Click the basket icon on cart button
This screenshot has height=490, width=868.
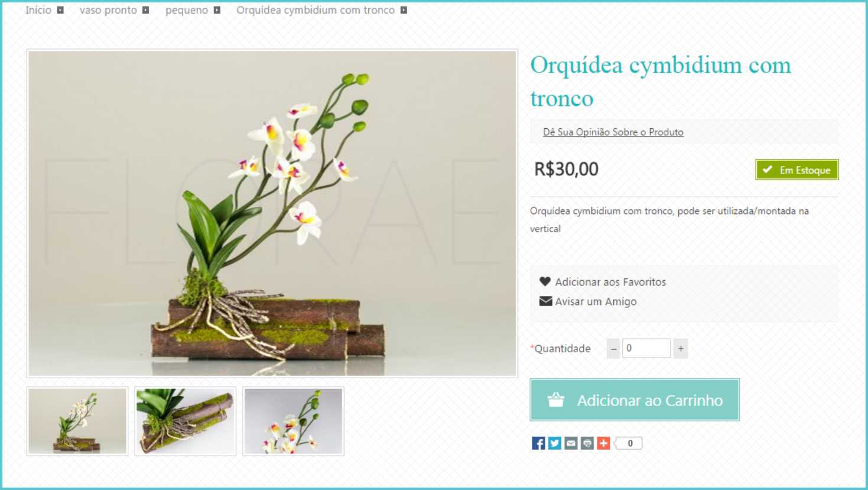click(556, 400)
